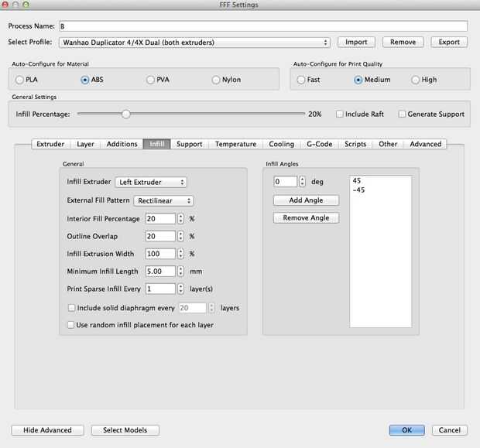This screenshot has height=448, width=480.
Task: Open the External Fill Pattern dropdown
Action: (164, 200)
